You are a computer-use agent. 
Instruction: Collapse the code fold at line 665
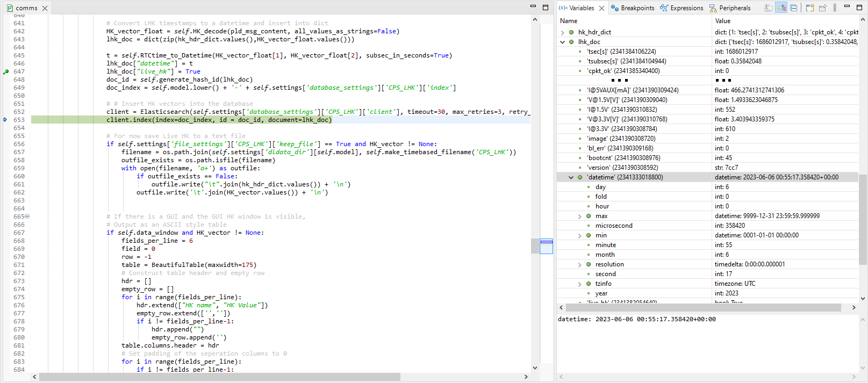click(27, 216)
